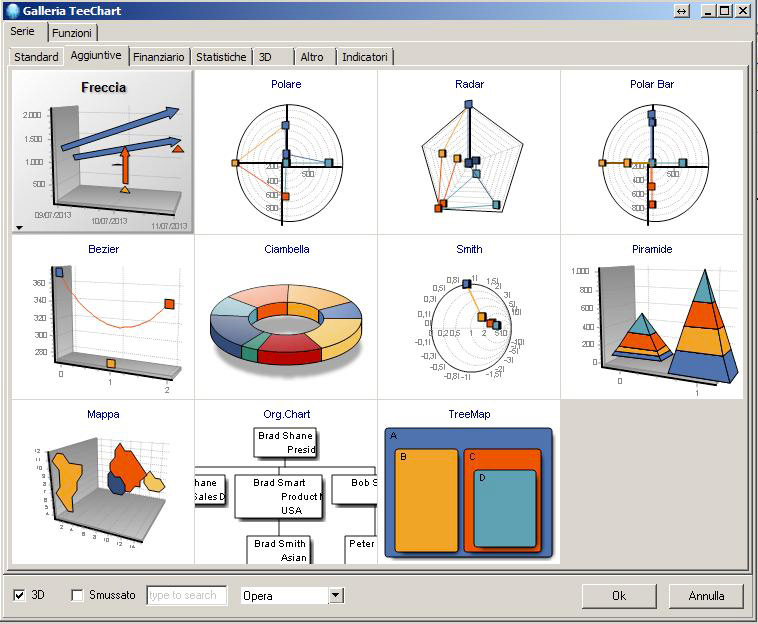The image size is (758, 624).
Task: Select the TreeMap chart type
Action: pyautogui.click(x=469, y=482)
